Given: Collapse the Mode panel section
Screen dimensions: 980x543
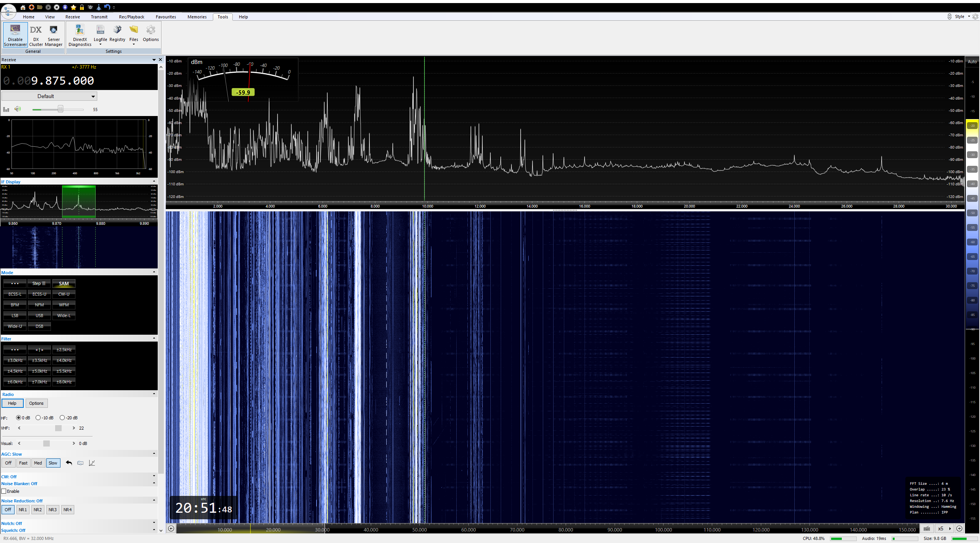Looking at the screenshot, I should tap(154, 272).
